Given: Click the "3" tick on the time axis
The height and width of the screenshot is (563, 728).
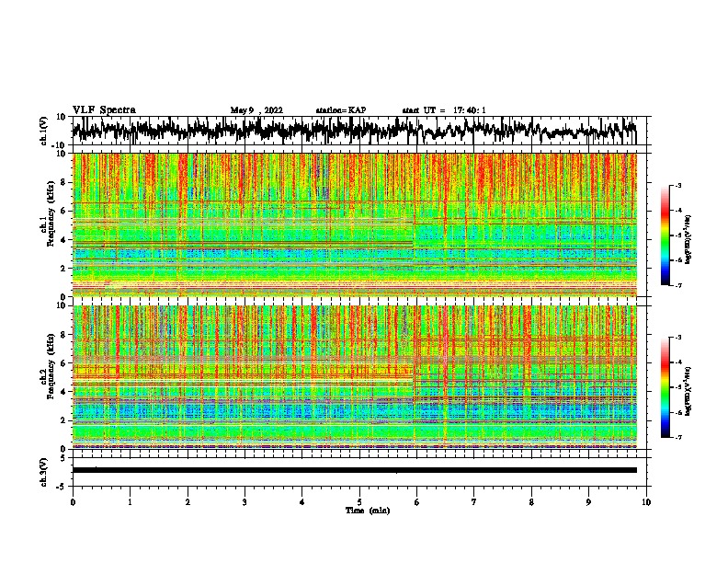Looking at the screenshot, I should coord(245,502).
